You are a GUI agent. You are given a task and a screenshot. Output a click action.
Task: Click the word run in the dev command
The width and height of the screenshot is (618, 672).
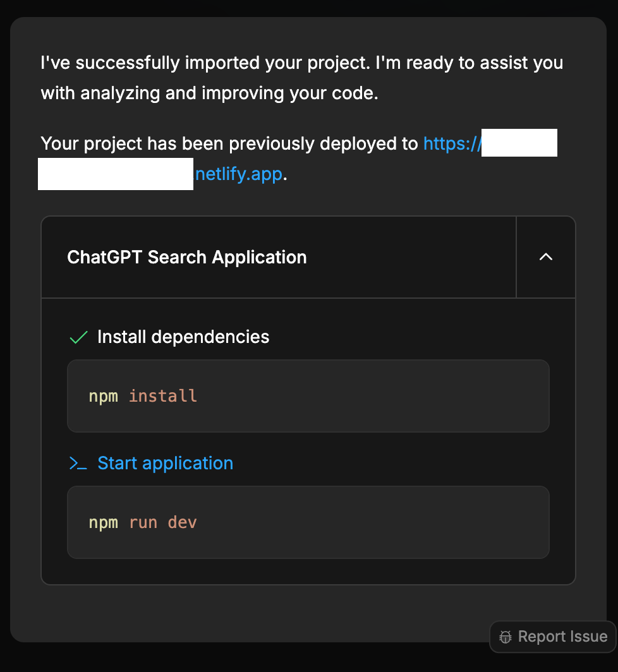[x=143, y=523]
